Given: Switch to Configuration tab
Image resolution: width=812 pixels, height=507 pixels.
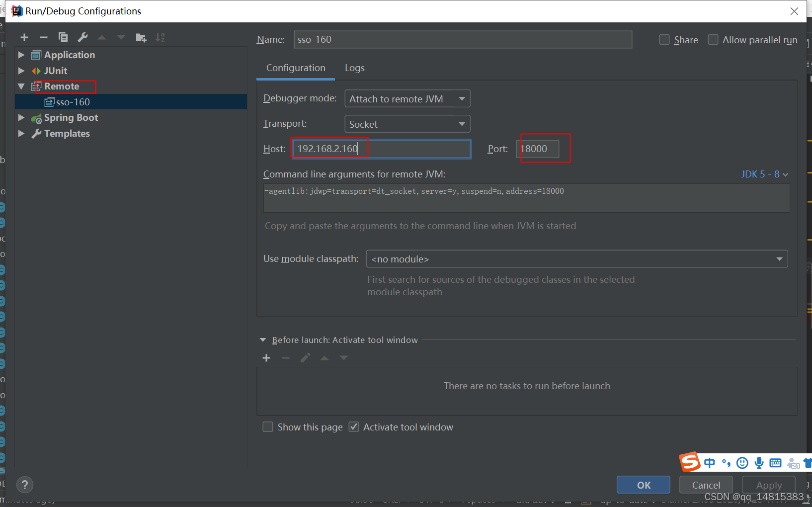Looking at the screenshot, I should point(296,68).
